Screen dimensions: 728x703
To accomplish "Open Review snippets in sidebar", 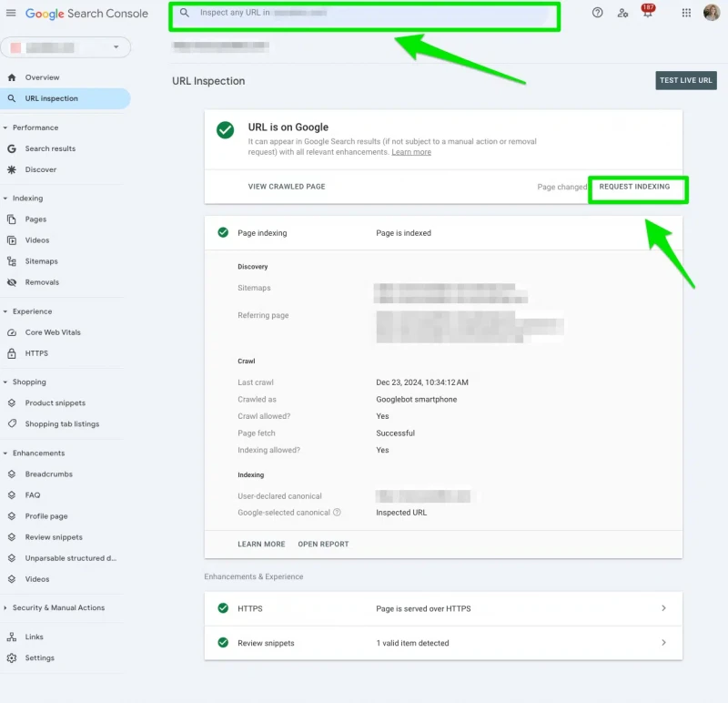I will click(54, 537).
